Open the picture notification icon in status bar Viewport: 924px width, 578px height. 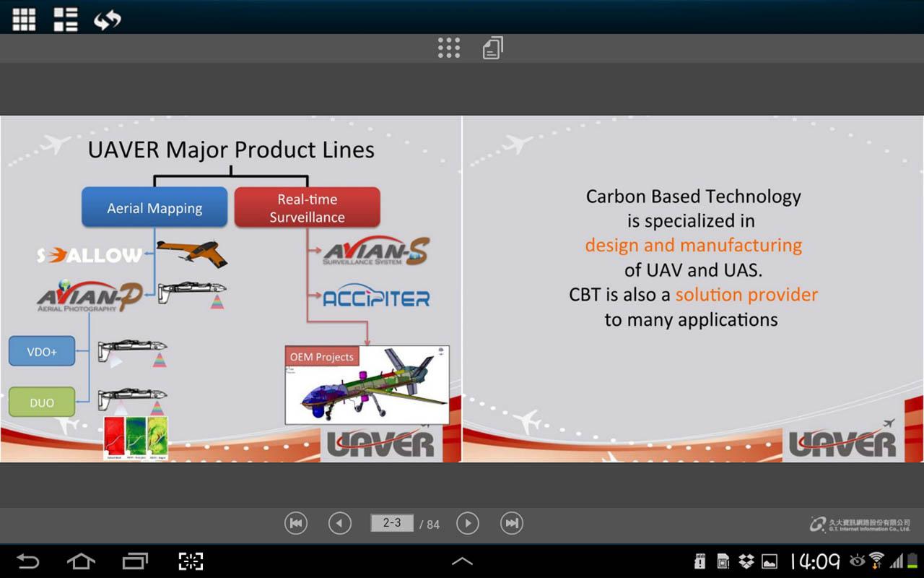click(x=770, y=561)
